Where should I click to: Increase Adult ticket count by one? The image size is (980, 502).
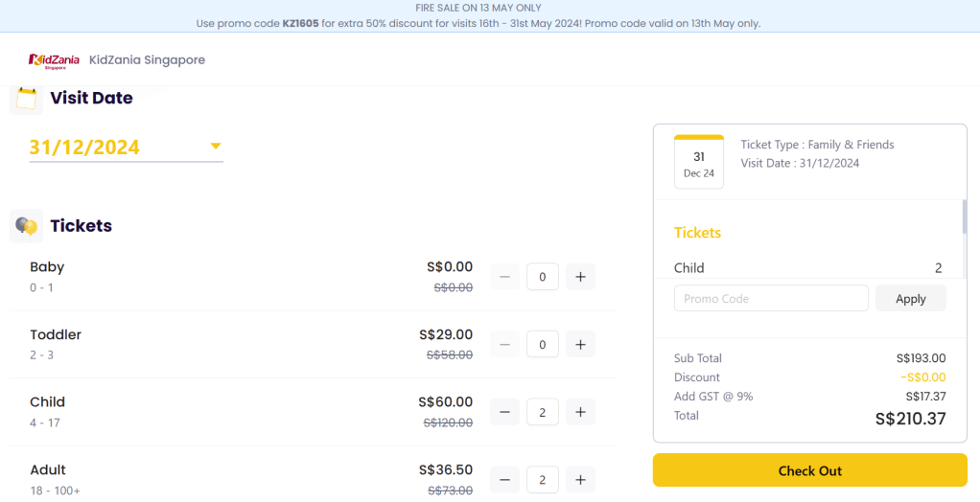pyautogui.click(x=580, y=479)
